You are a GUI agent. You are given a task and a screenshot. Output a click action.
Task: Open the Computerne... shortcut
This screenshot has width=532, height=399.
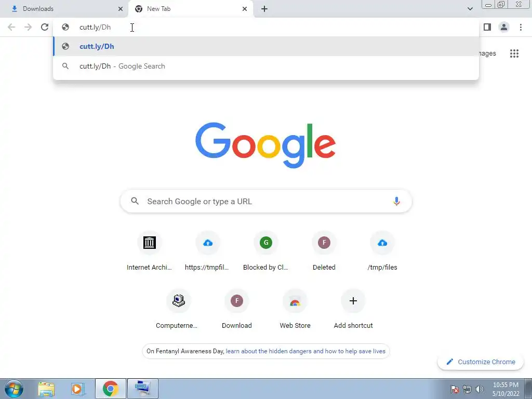179,310
